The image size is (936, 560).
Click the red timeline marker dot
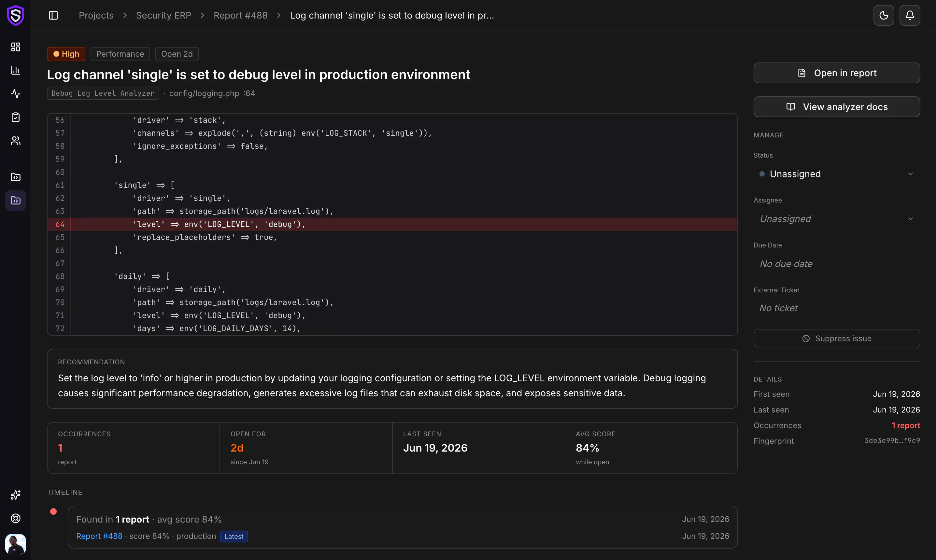(53, 511)
